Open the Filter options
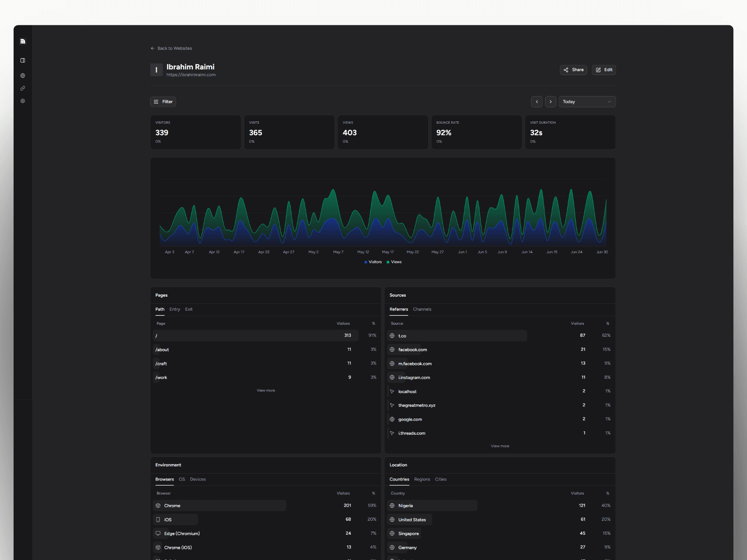Image resolution: width=747 pixels, height=560 pixels. coord(163,101)
